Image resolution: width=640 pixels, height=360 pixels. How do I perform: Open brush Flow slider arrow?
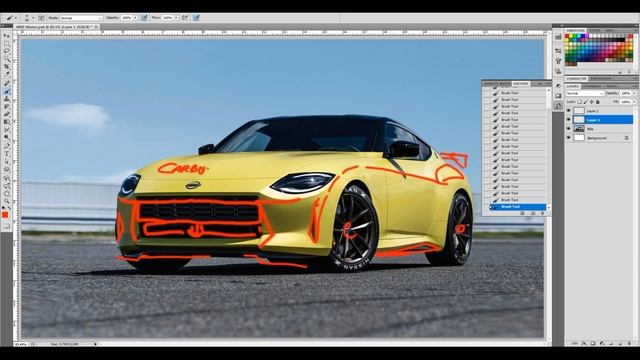pyautogui.click(x=176, y=18)
